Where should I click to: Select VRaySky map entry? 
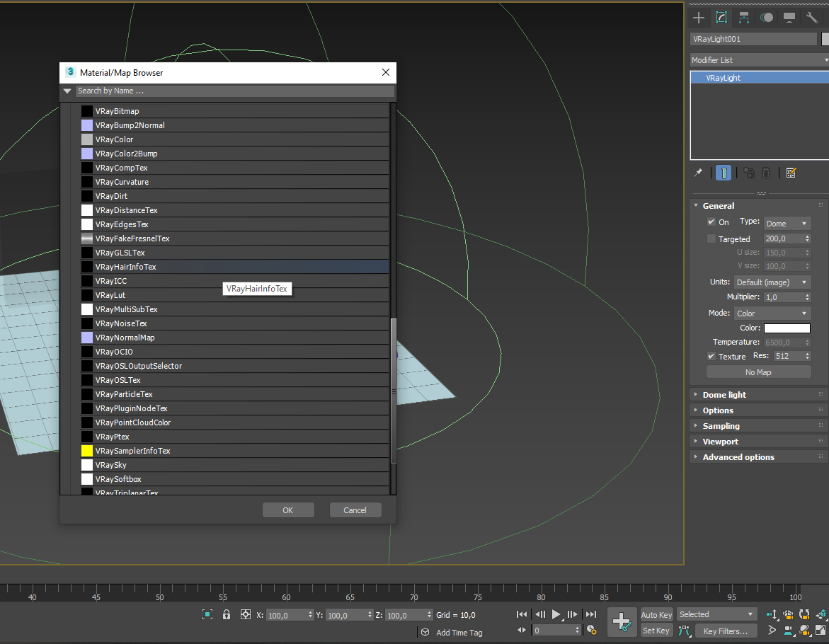235,465
